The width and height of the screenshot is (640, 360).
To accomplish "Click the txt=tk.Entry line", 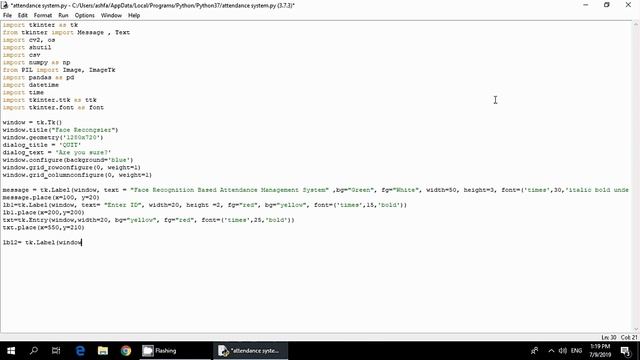I will [149, 220].
